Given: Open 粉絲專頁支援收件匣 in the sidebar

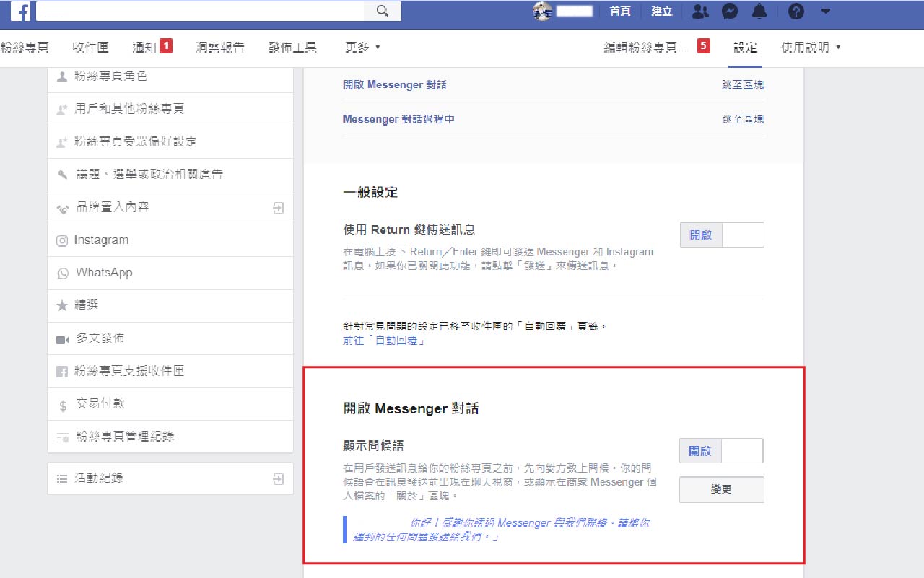Looking at the screenshot, I should 170,371.
